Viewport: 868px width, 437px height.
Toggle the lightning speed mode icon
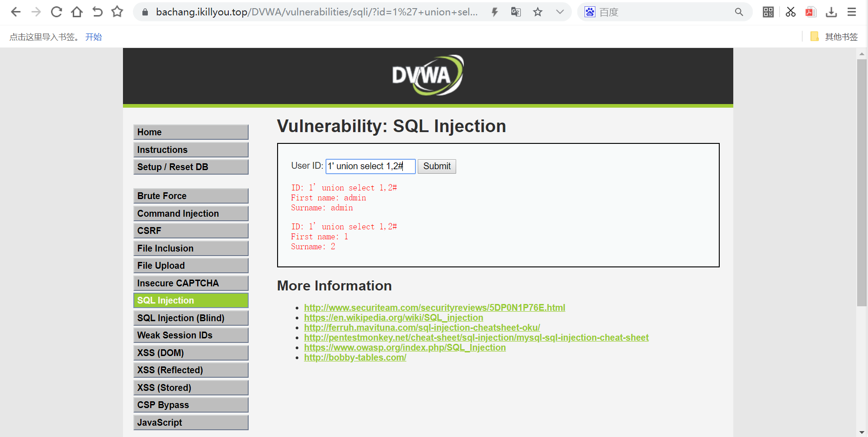pos(495,12)
